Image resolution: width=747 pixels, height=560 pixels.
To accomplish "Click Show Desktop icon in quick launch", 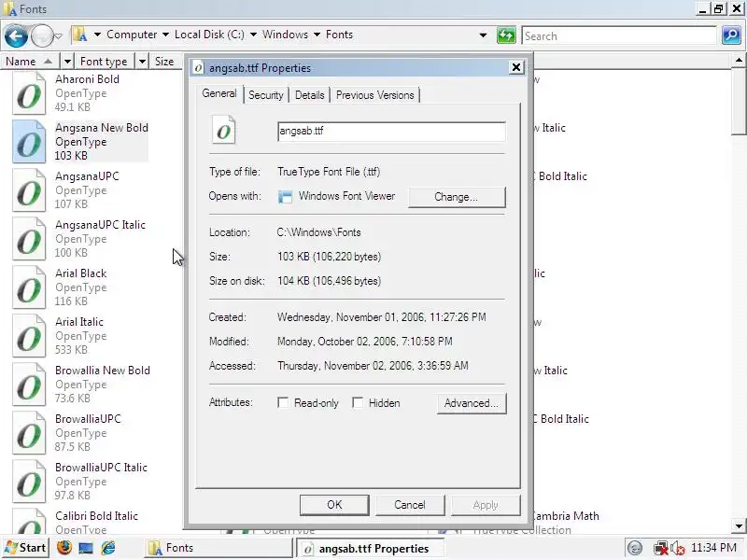I will (86, 548).
